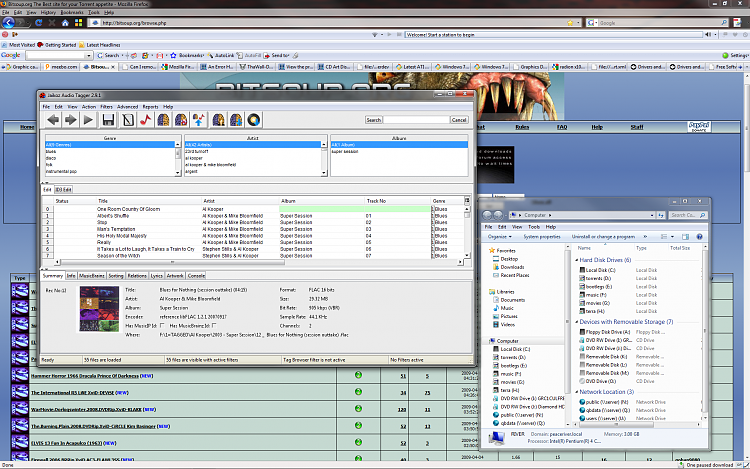The width and height of the screenshot is (750, 469).
Task: Click the type icon beside The International row
Action: coord(20,392)
